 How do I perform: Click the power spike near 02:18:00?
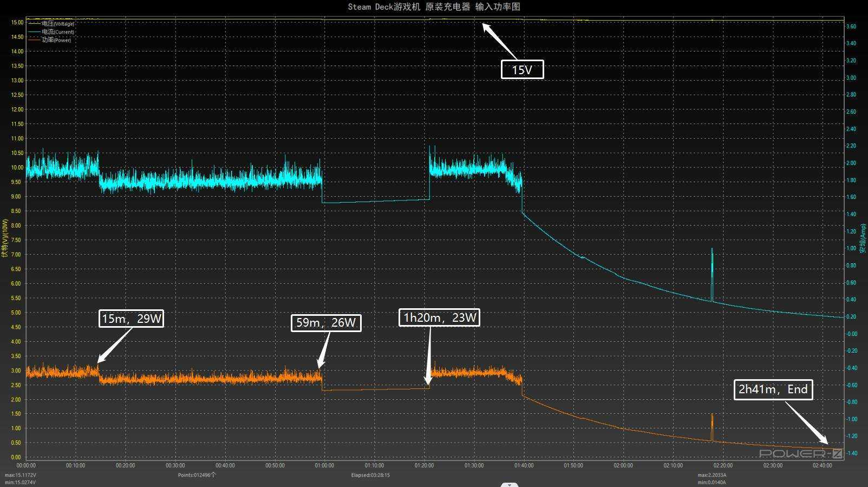pyautogui.click(x=712, y=427)
